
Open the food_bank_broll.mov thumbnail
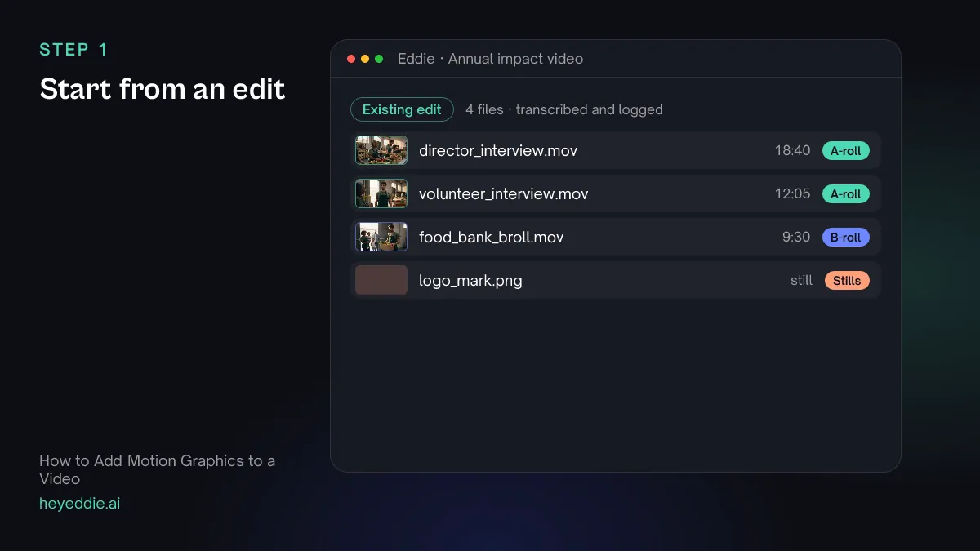[x=381, y=237]
